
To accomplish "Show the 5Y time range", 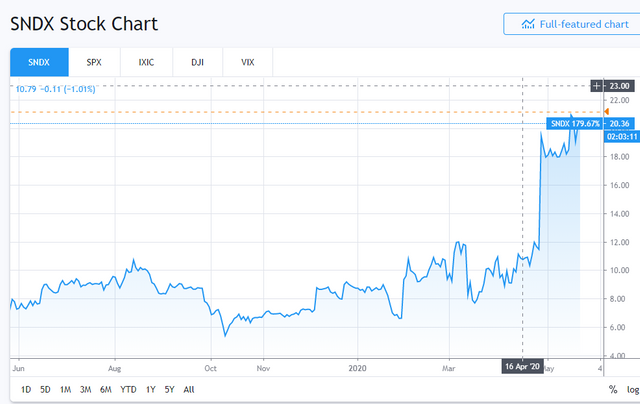I will (169, 389).
